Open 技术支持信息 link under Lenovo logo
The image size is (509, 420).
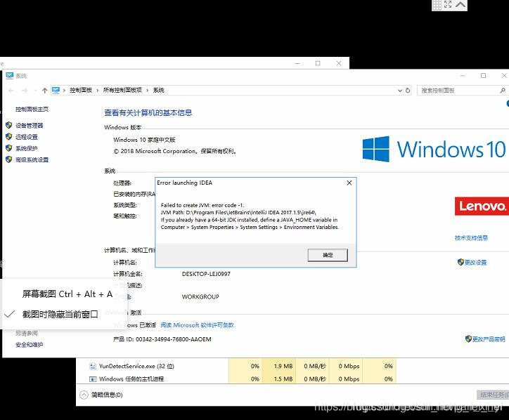pyautogui.click(x=471, y=237)
